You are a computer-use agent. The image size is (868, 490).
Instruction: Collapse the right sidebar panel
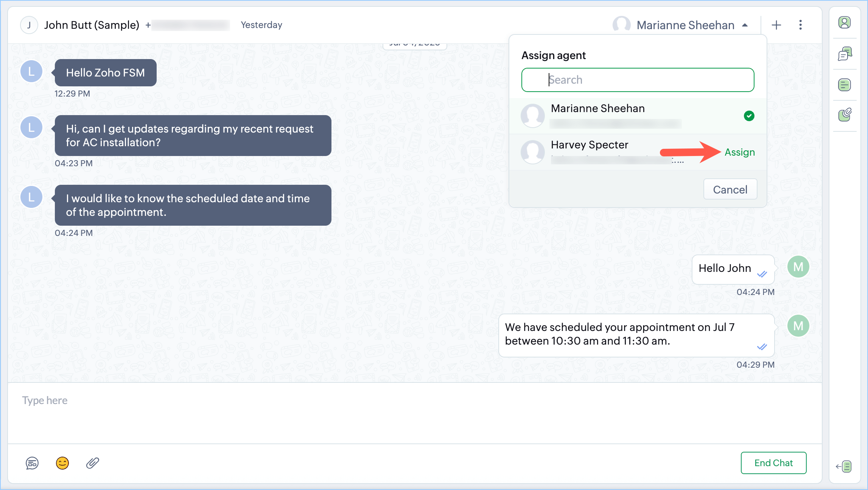pos(843,466)
